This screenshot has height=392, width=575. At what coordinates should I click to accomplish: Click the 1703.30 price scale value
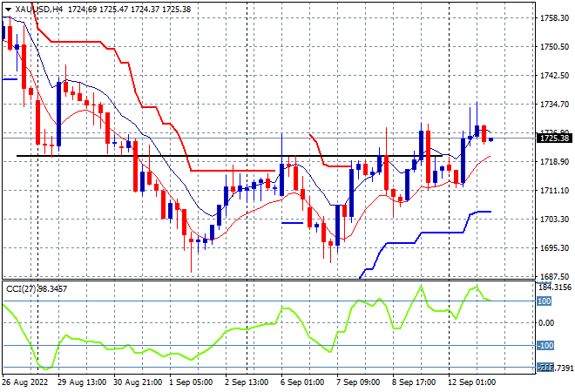click(554, 219)
